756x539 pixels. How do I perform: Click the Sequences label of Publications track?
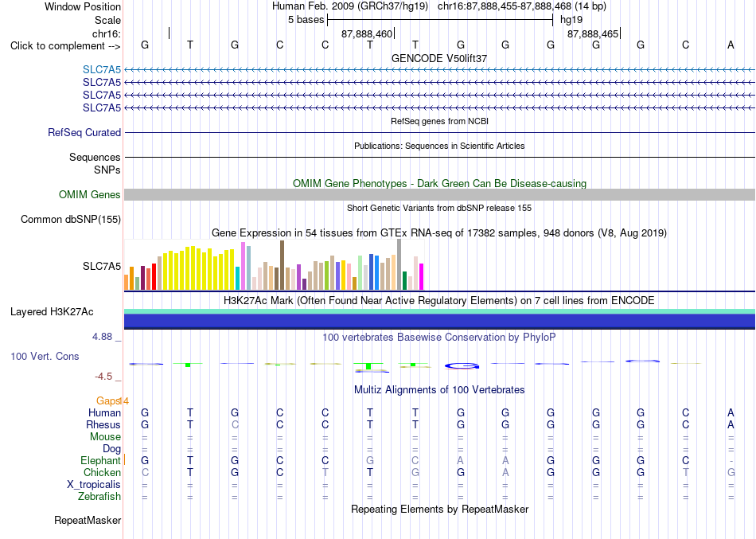(x=95, y=157)
